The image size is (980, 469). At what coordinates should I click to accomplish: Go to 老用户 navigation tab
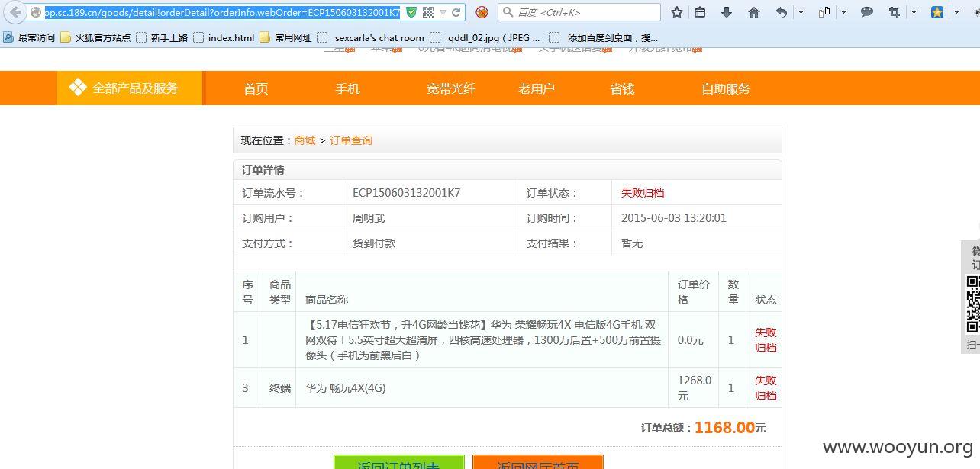(x=537, y=88)
